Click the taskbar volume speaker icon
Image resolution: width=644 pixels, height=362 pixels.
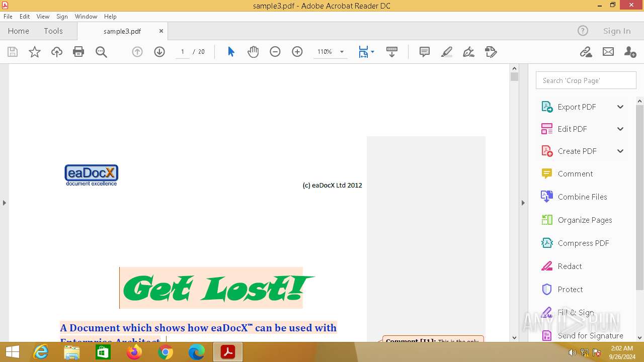[x=572, y=352]
